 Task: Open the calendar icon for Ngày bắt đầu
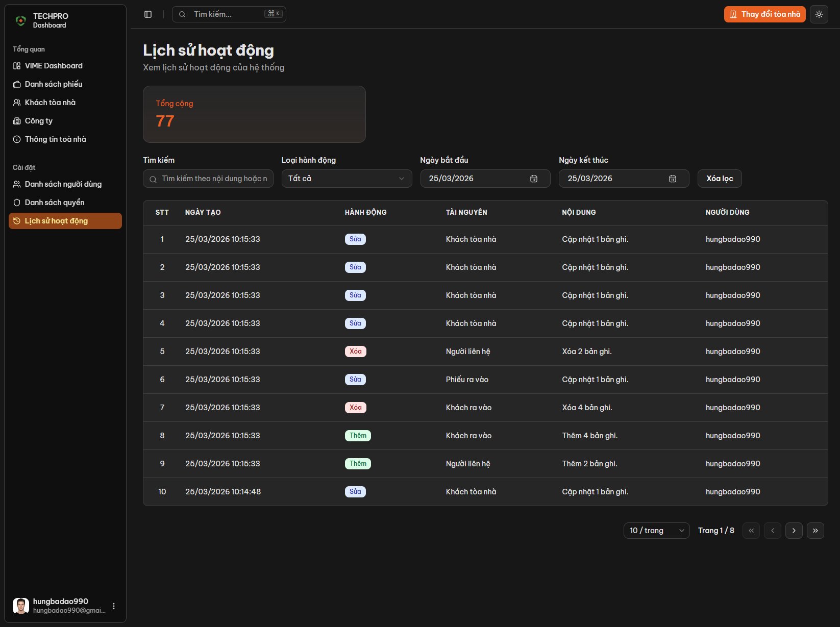click(533, 178)
